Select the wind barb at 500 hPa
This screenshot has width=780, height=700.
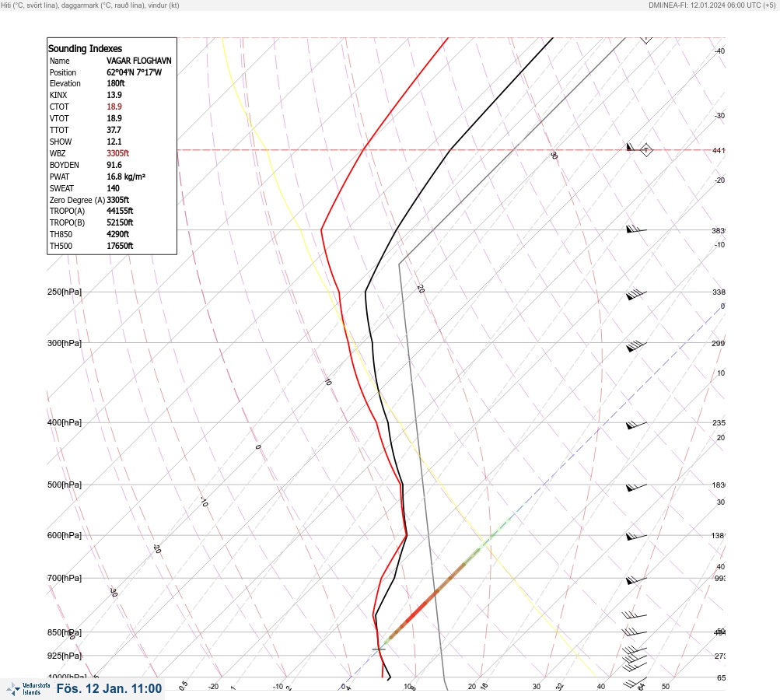coord(636,487)
